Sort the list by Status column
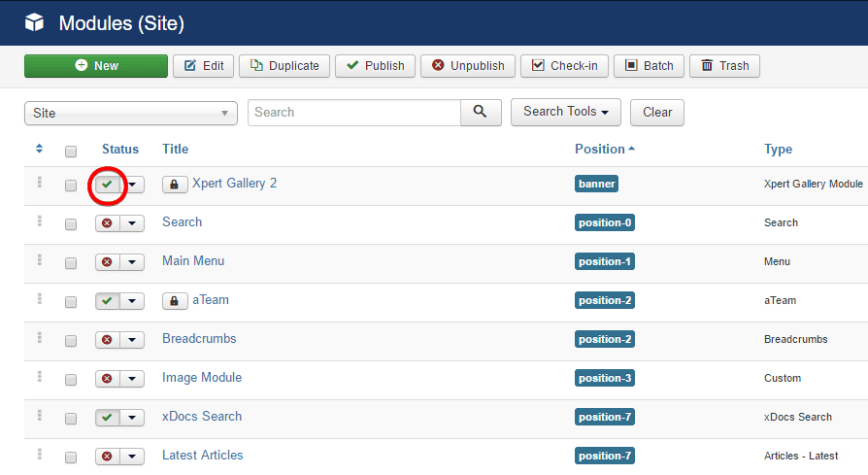The image size is (868, 475). click(x=120, y=149)
